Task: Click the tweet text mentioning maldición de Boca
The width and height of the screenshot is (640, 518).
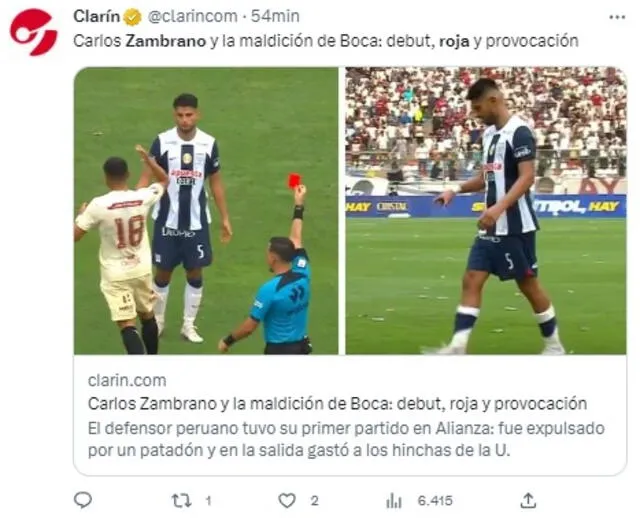Action: click(326, 41)
